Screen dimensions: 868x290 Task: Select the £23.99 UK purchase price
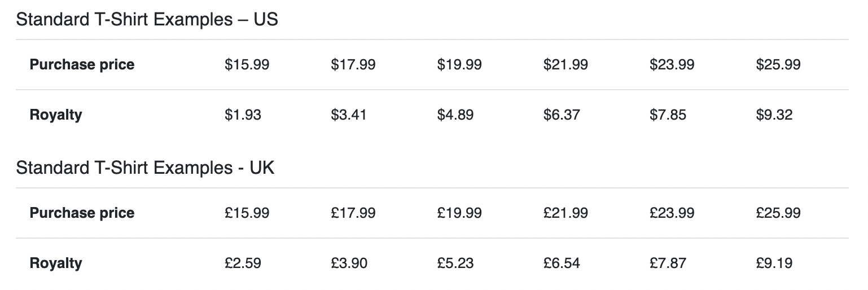point(672,213)
